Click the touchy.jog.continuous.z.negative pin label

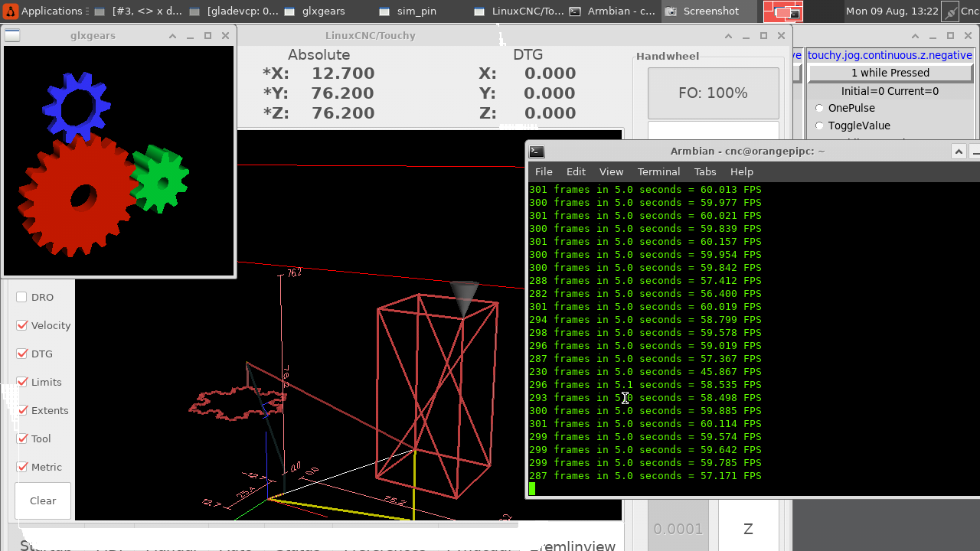[x=890, y=55]
